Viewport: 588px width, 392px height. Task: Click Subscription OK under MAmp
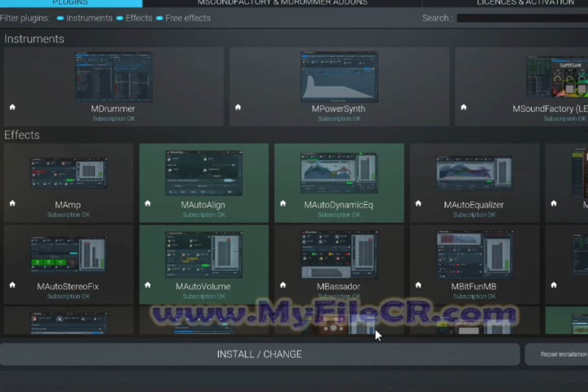click(x=69, y=215)
